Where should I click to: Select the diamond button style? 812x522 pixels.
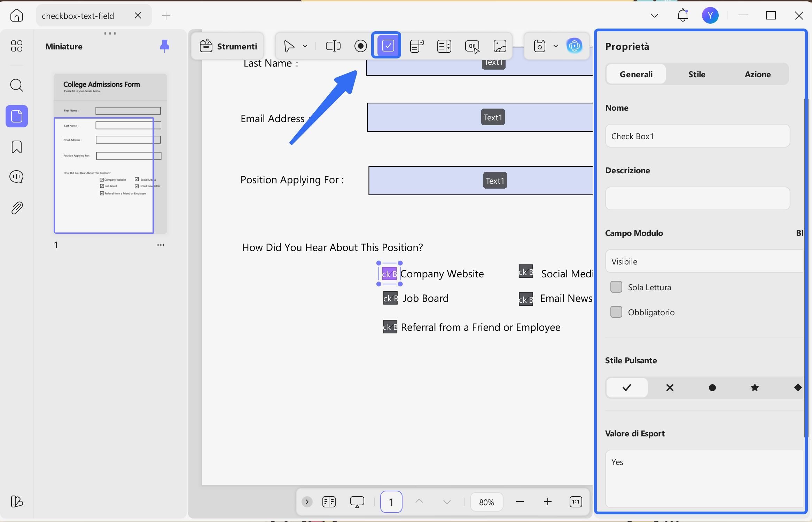pyautogui.click(x=798, y=387)
